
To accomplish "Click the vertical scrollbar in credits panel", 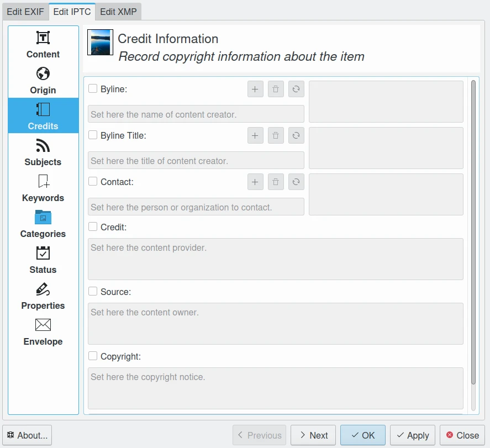I will (473, 232).
